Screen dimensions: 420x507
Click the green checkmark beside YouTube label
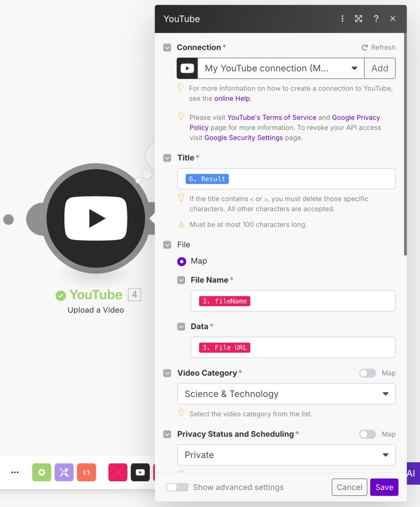60,296
